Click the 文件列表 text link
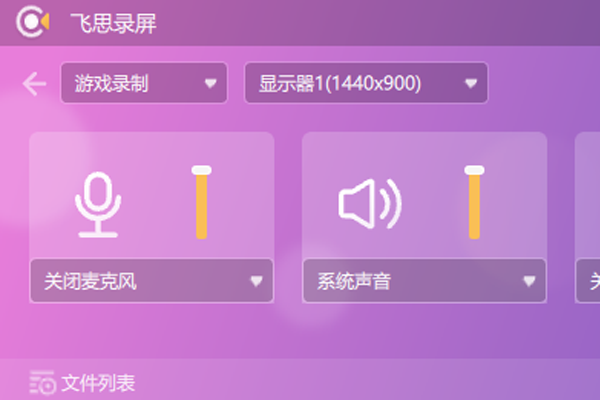600x400 pixels. [98, 383]
